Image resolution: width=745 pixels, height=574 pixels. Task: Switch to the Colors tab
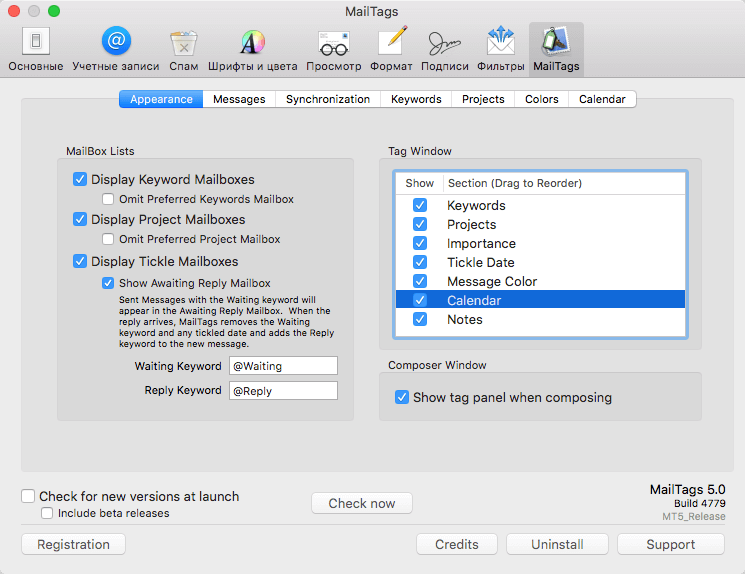542,99
